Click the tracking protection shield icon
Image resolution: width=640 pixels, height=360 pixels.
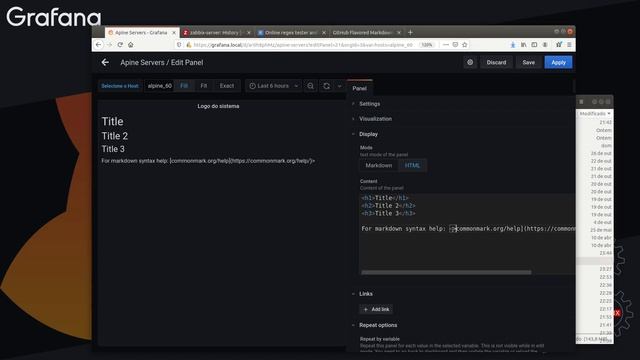point(179,45)
